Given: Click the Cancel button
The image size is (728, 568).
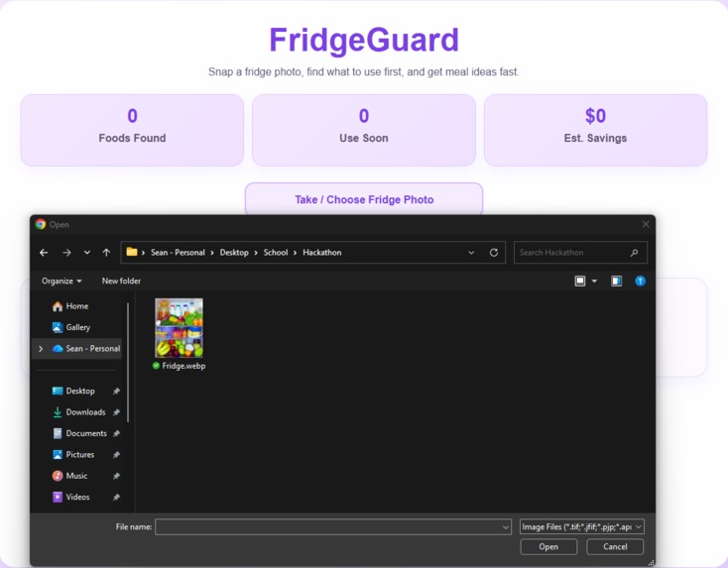Looking at the screenshot, I should (615, 546).
